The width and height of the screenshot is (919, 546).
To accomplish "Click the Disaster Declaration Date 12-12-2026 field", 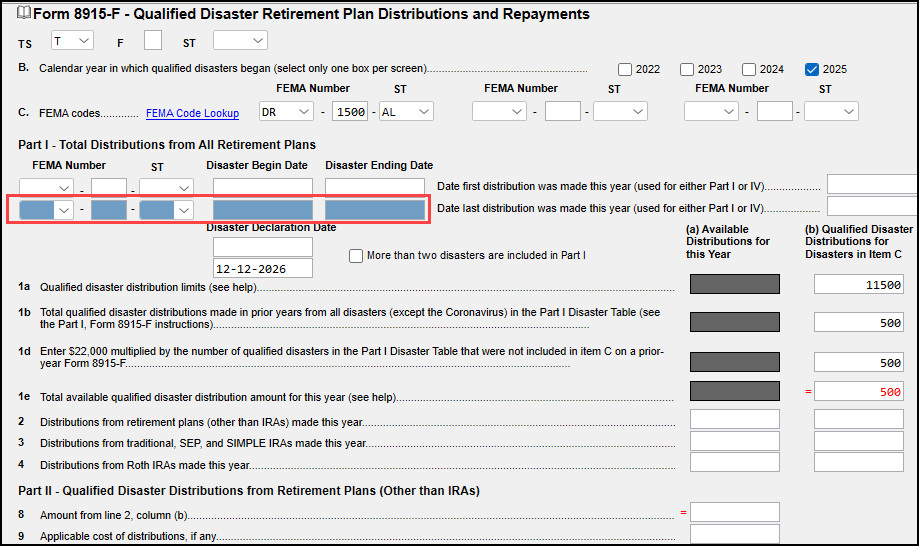I will (x=263, y=268).
